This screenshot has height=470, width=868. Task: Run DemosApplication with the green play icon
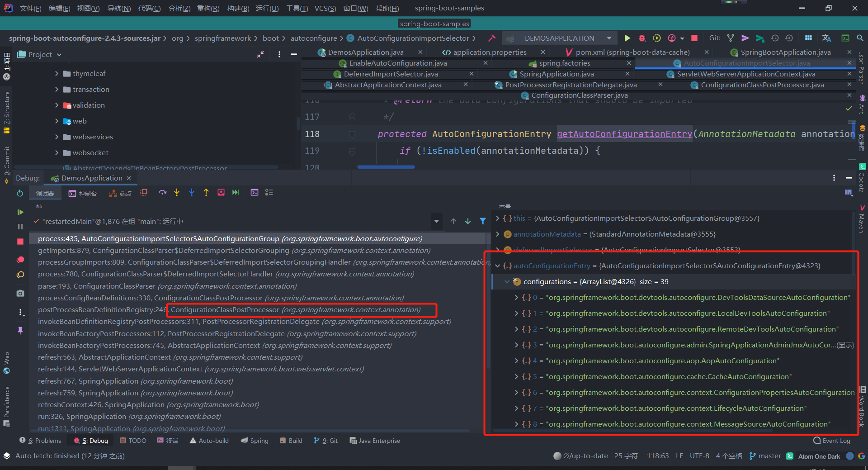(x=627, y=38)
